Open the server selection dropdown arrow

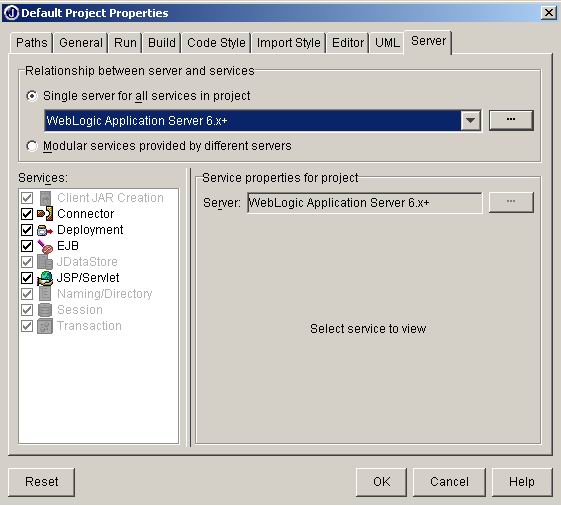coord(470,121)
